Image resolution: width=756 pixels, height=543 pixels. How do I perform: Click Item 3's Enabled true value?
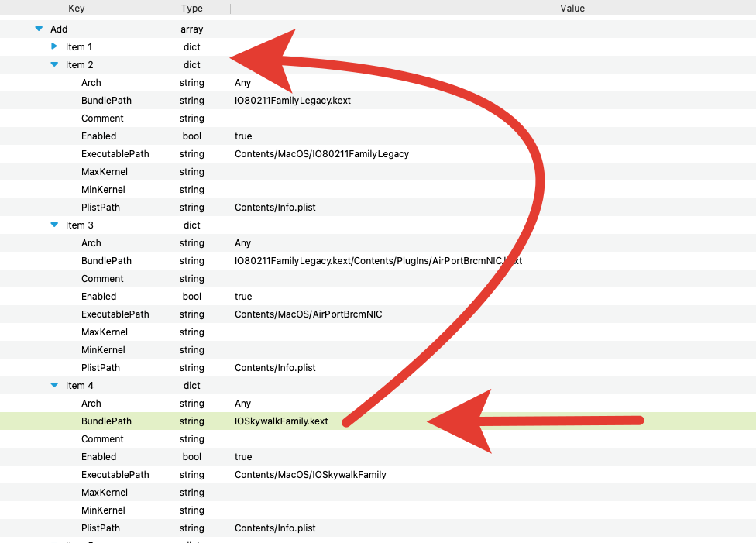243,297
